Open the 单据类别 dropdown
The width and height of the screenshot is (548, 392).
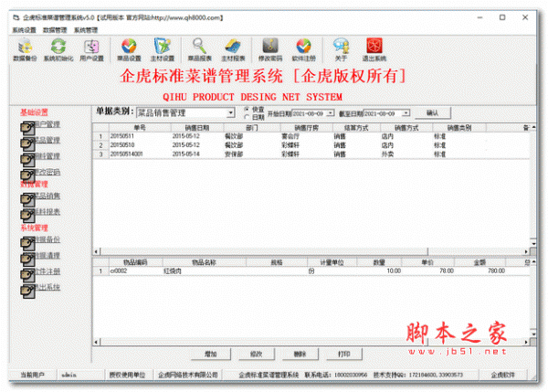[231, 113]
